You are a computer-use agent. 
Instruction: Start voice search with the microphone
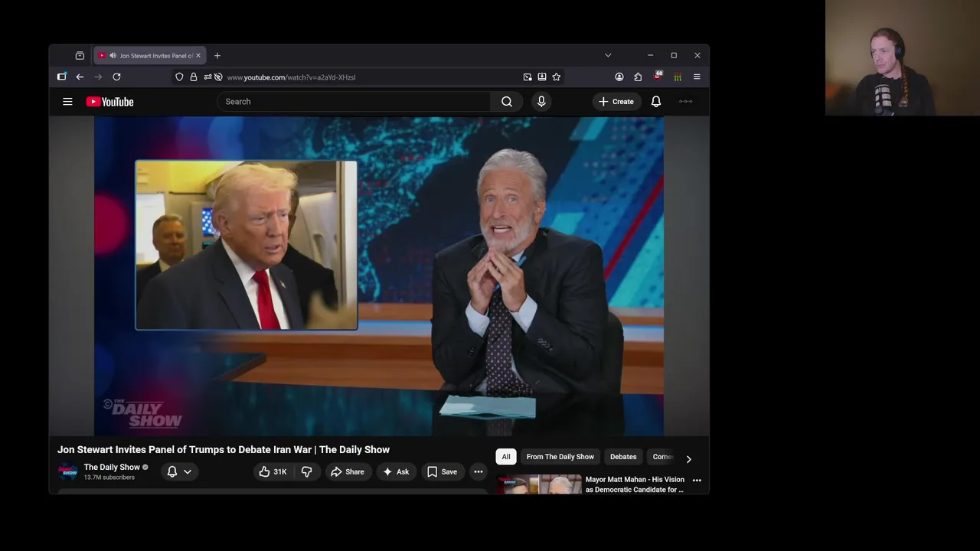click(x=541, y=102)
